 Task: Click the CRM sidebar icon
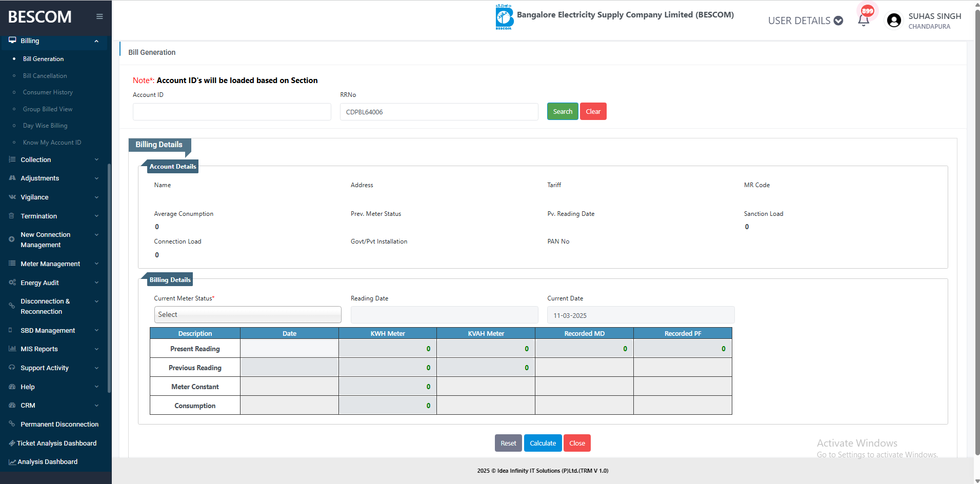(x=12, y=405)
